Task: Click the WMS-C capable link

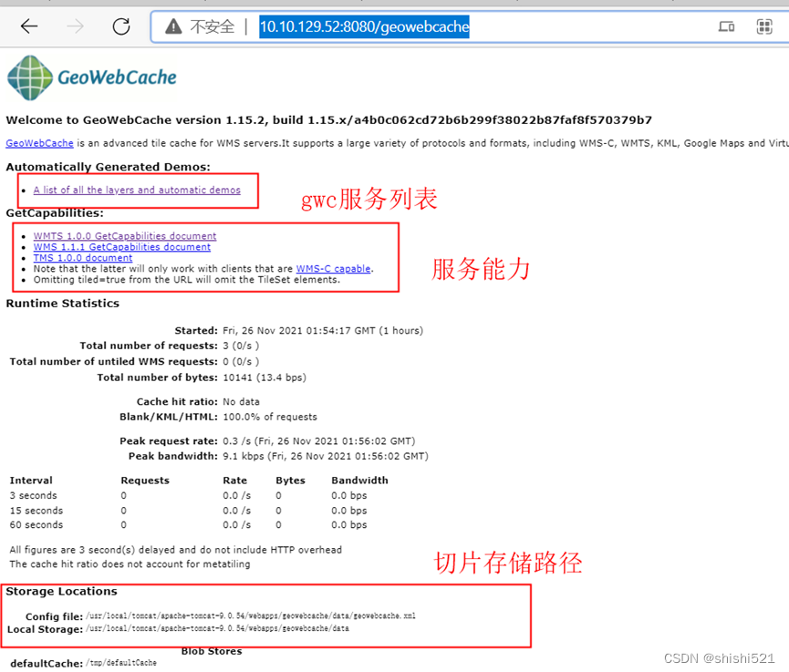Action: pyautogui.click(x=334, y=268)
